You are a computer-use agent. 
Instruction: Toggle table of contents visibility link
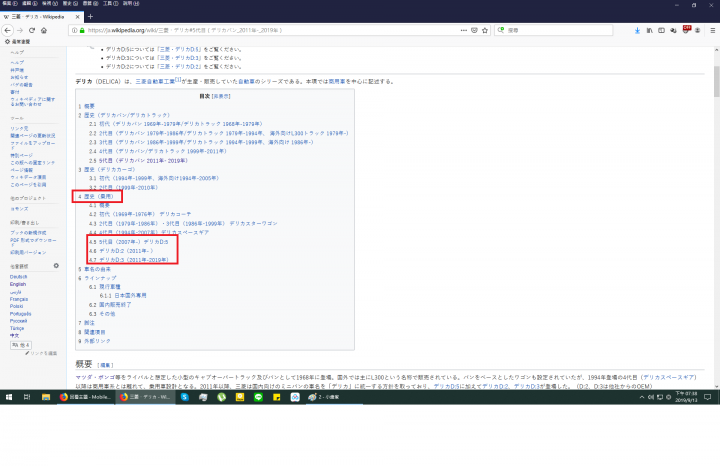[221, 96]
